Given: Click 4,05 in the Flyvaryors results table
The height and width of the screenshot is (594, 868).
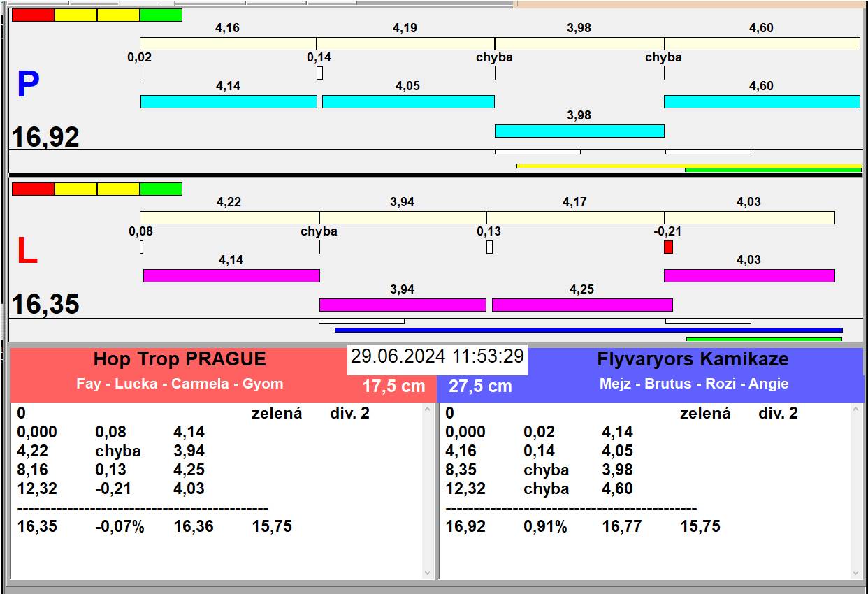Looking at the screenshot, I should (617, 451).
